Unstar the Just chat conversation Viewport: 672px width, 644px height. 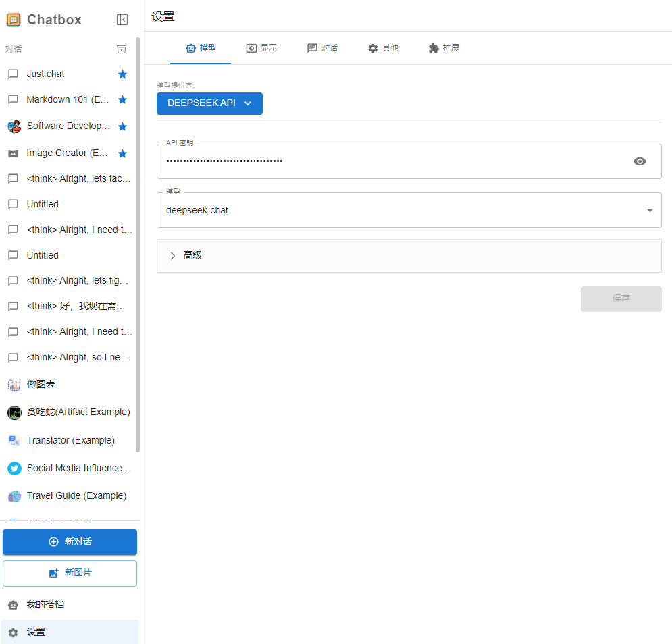(122, 74)
